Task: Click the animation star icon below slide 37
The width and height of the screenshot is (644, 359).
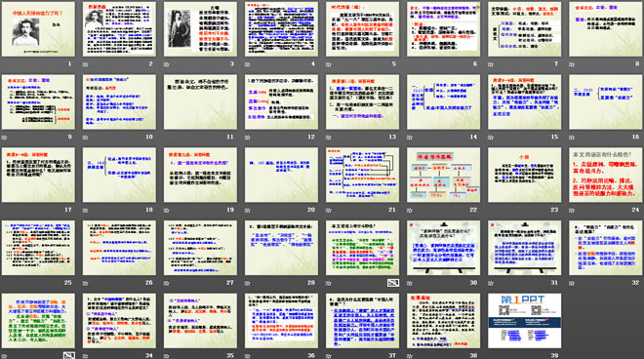Action: click(329, 356)
